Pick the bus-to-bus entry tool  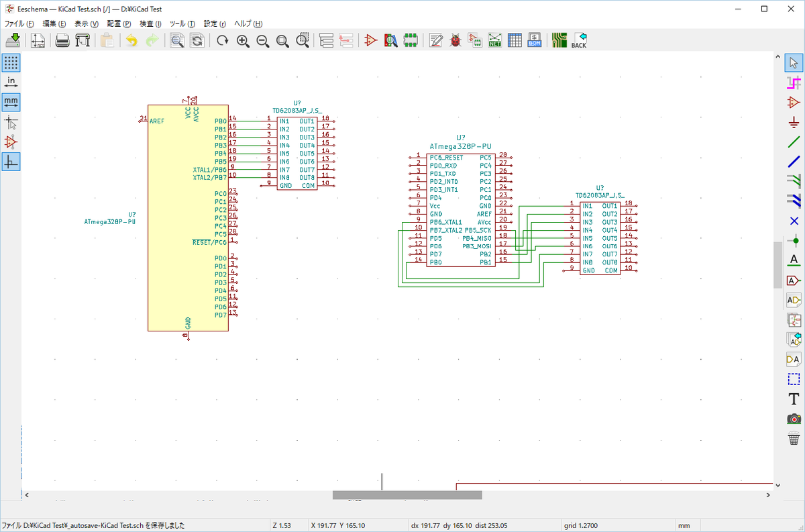[x=794, y=200]
